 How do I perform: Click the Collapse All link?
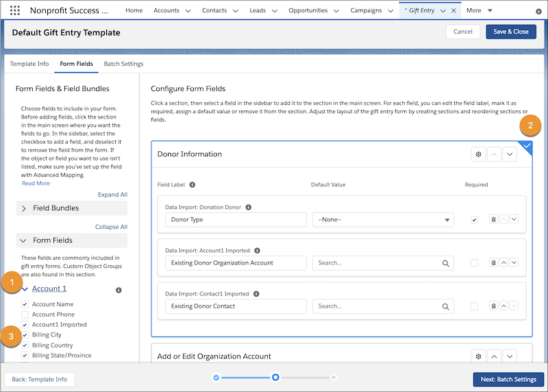[x=111, y=227]
